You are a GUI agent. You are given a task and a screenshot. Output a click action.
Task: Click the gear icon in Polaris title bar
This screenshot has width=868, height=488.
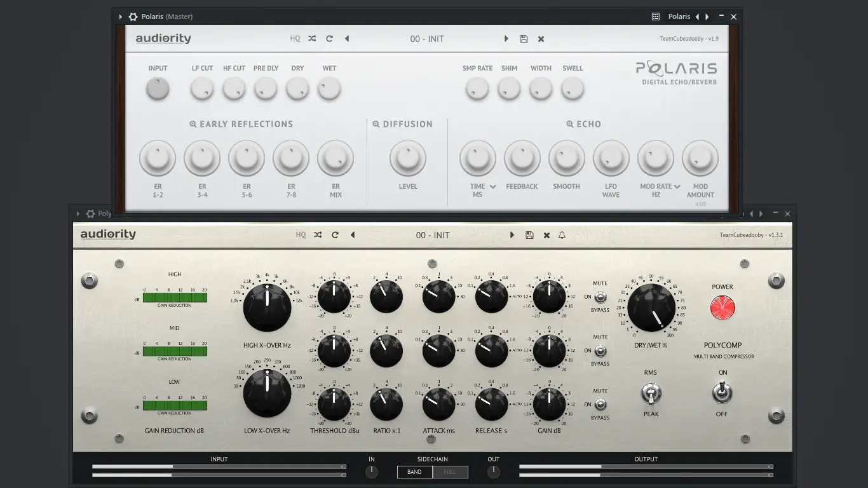133,17
